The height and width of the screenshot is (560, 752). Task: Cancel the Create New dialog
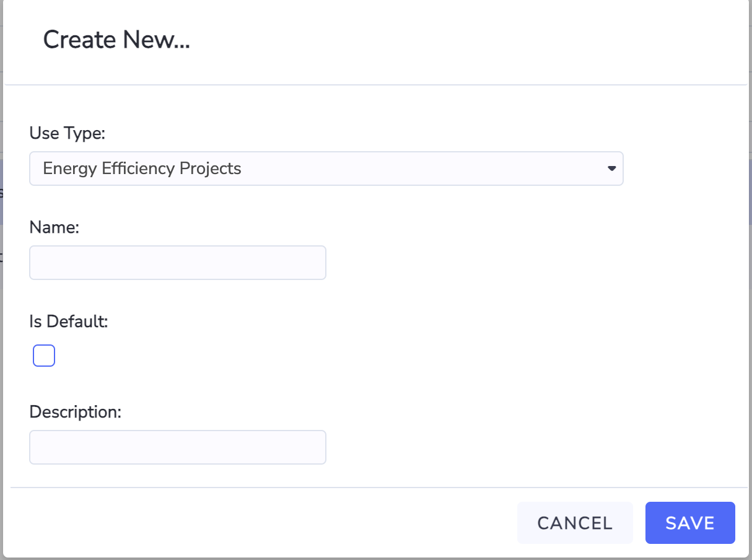[575, 523]
